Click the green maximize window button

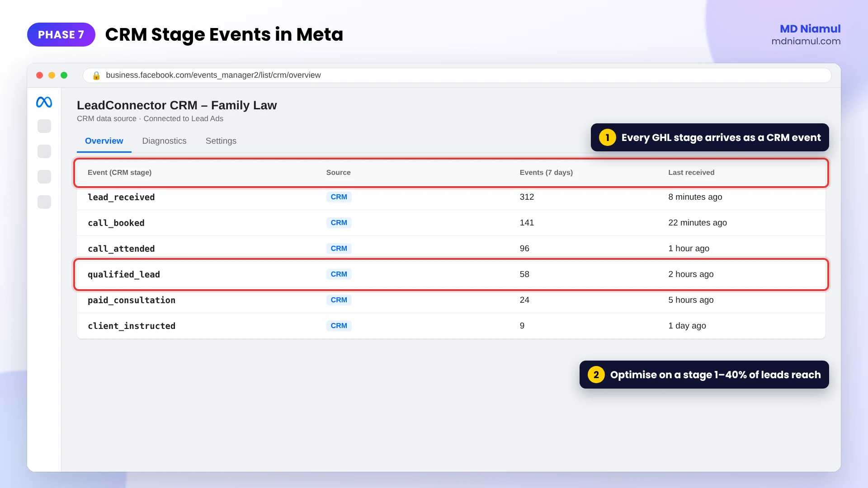64,75
